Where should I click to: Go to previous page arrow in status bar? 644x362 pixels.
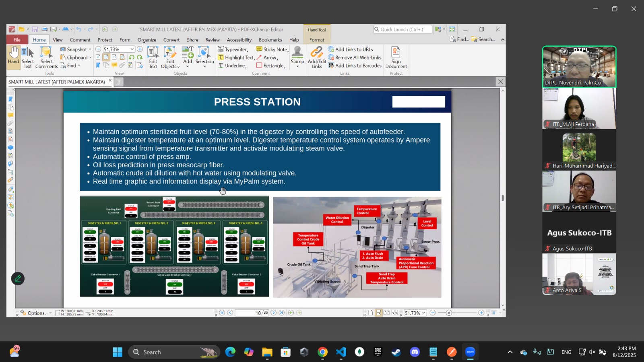pyautogui.click(x=230, y=313)
